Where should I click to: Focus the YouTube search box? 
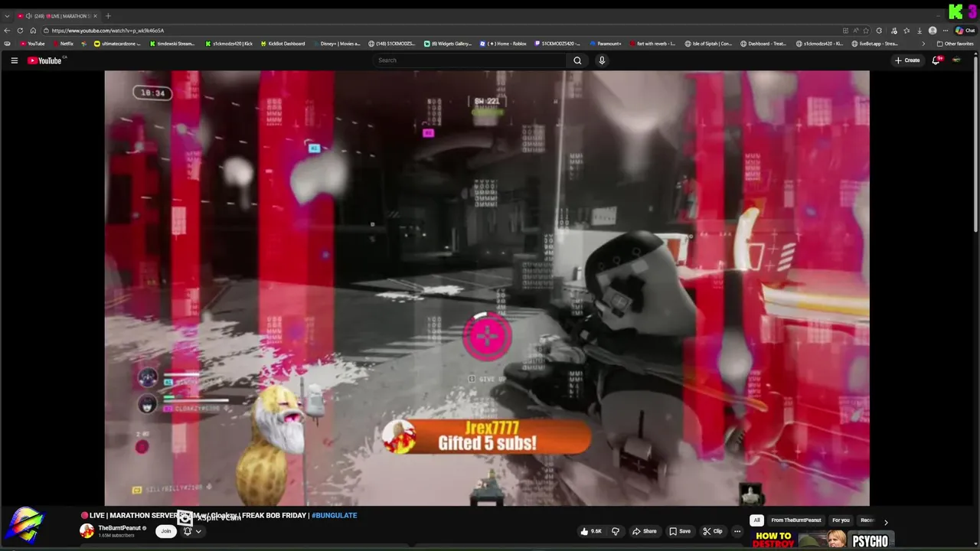[469, 60]
